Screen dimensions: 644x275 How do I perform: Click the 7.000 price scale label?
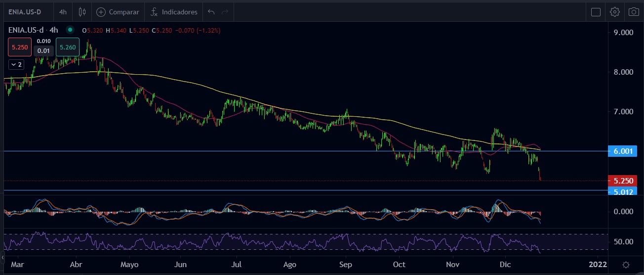pos(622,112)
